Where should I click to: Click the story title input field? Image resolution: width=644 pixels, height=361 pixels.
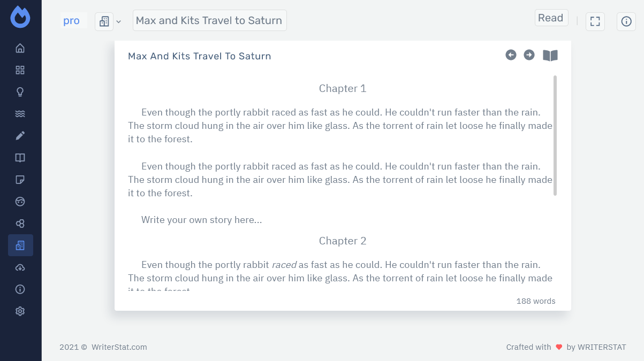click(209, 20)
